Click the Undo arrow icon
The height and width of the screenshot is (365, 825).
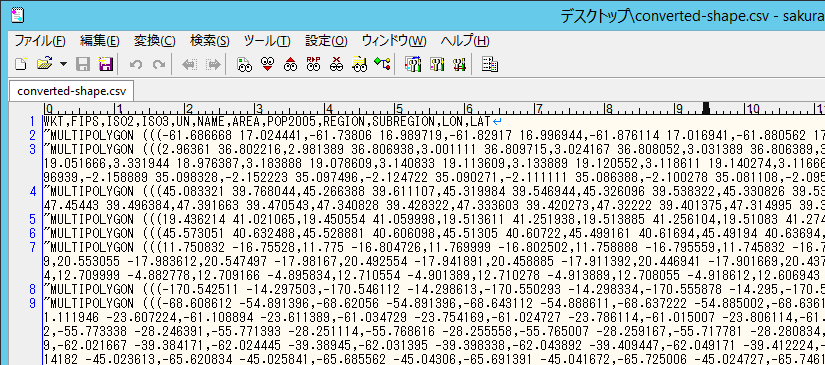tap(136, 65)
